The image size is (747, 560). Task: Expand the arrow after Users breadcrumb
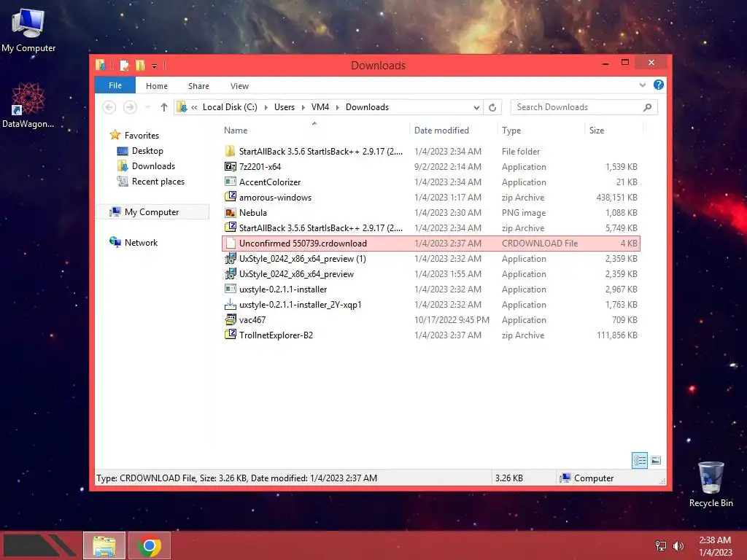(303, 107)
